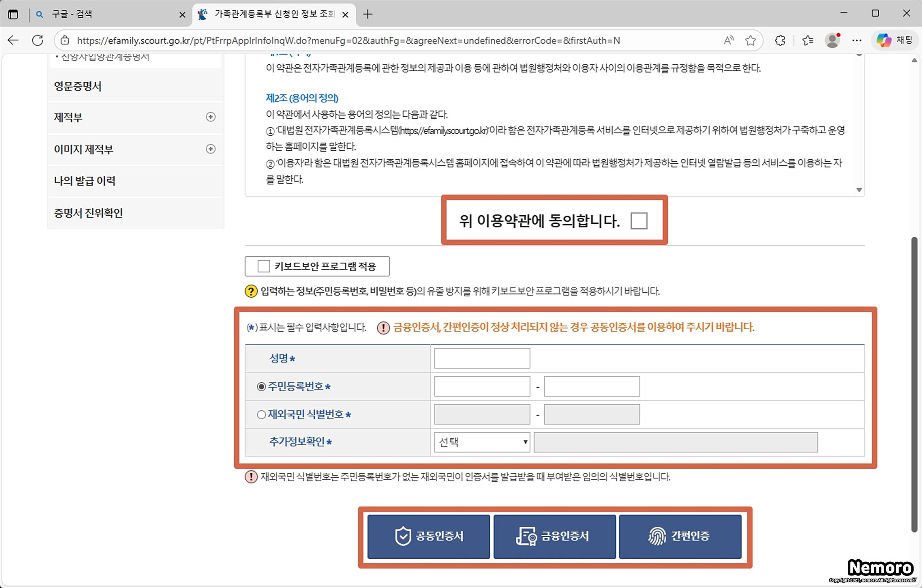Click the browser back arrow icon
The height and width of the screenshot is (588, 922).
pos(13,41)
